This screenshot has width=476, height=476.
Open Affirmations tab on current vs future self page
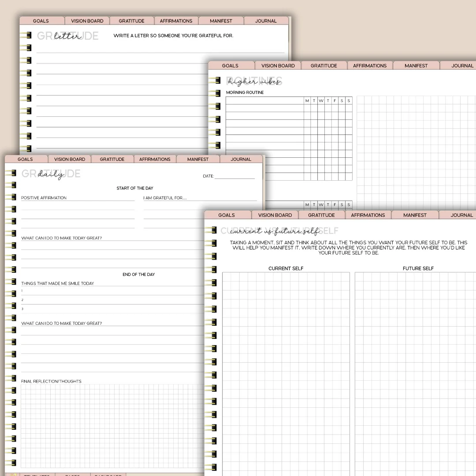[x=368, y=215]
